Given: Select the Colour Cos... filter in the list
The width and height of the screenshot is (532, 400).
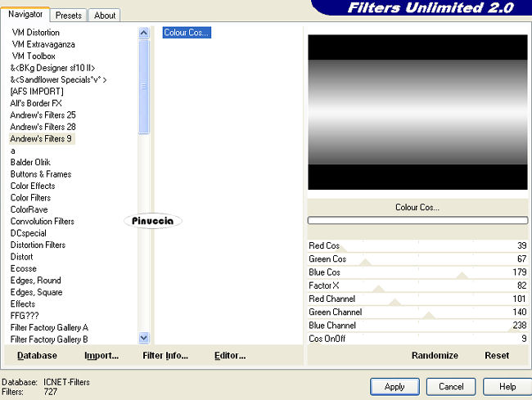Looking at the screenshot, I should click(x=187, y=33).
